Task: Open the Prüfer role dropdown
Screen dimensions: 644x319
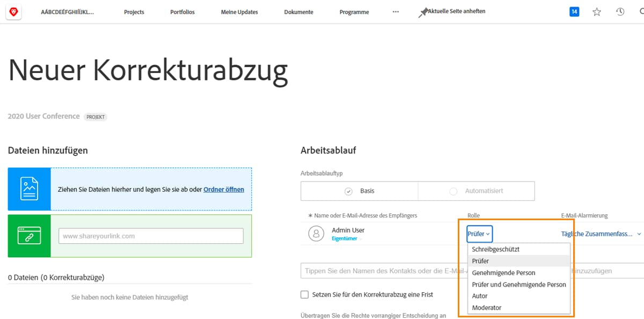Action: click(x=478, y=234)
